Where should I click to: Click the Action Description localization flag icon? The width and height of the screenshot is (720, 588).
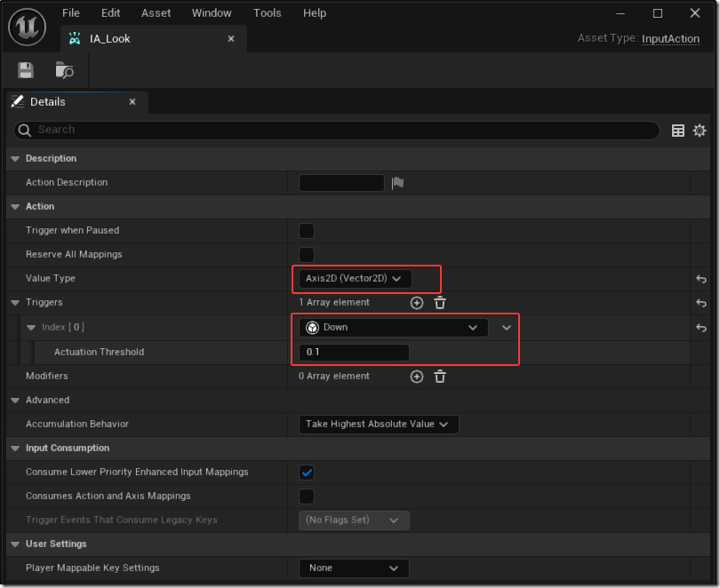397,183
